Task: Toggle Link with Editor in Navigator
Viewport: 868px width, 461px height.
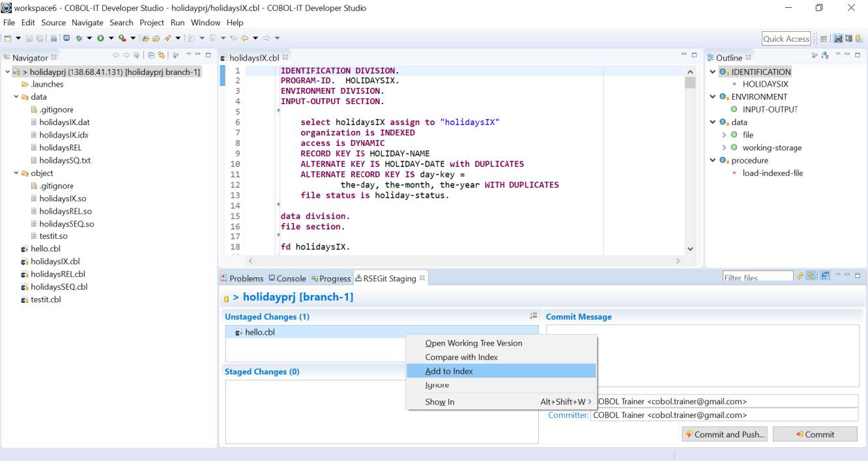Action: click(x=162, y=56)
